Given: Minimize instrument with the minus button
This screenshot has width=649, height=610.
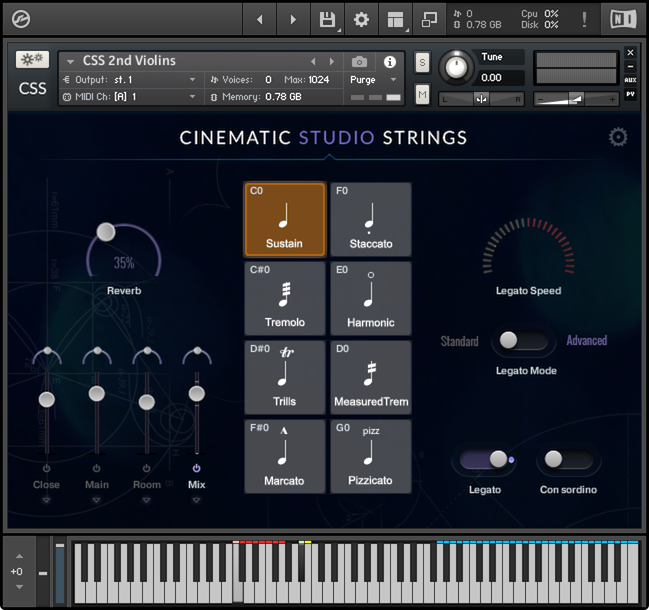Looking at the screenshot, I should [x=630, y=66].
